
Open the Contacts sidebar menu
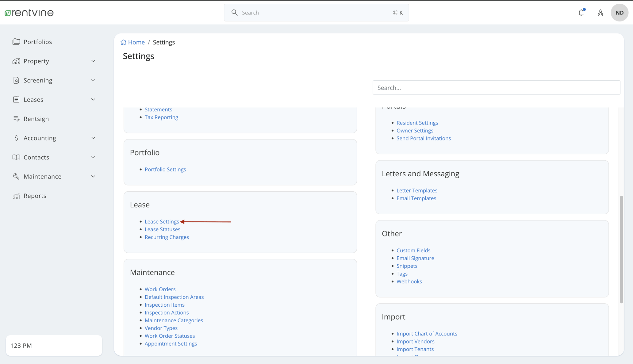[x=36, y=157]
